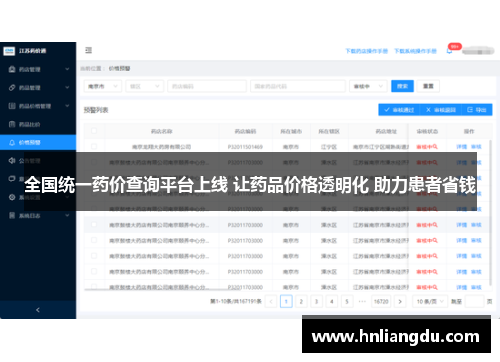This screenshot has width=500, height=362.
Task: Click the 系统设置 gear icon in sidebar
Action: coord(12,197)
